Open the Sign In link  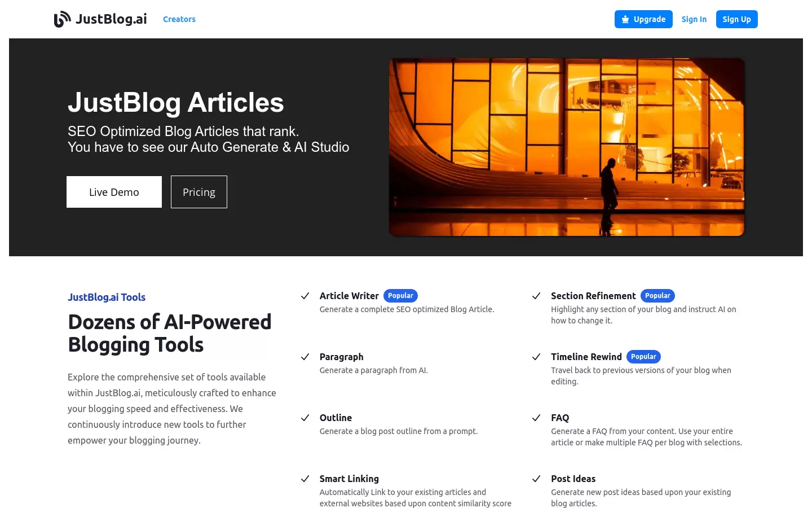tap(694, 19)
